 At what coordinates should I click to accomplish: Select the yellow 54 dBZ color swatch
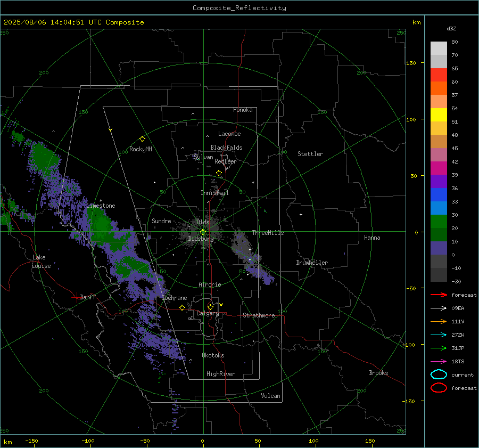(439, 115)
